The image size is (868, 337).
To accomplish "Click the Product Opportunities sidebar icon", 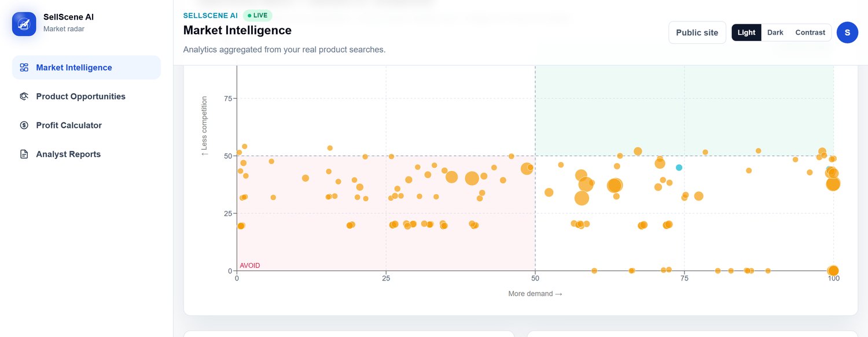I will click(x=24, y=97).
